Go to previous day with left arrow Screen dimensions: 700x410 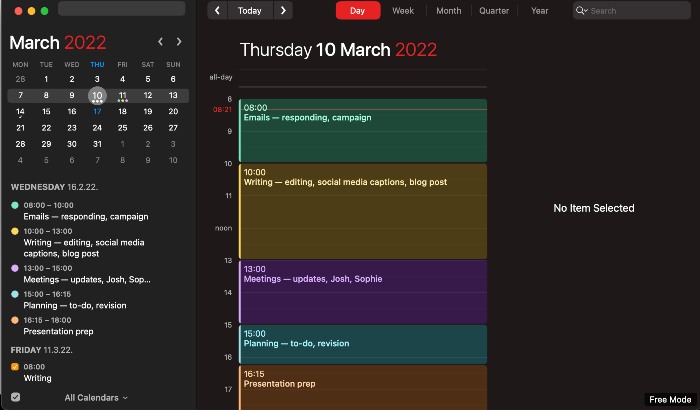coord(217,11)
